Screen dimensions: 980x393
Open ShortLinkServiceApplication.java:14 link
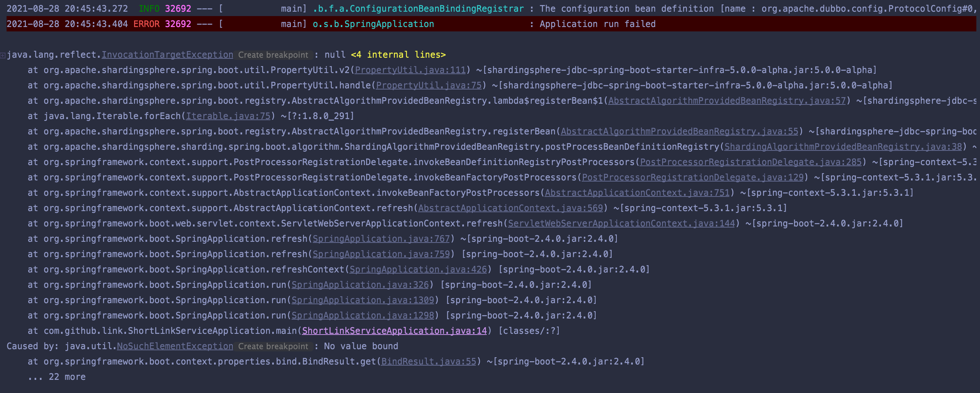pyautogui.click(x=395, y=331)
